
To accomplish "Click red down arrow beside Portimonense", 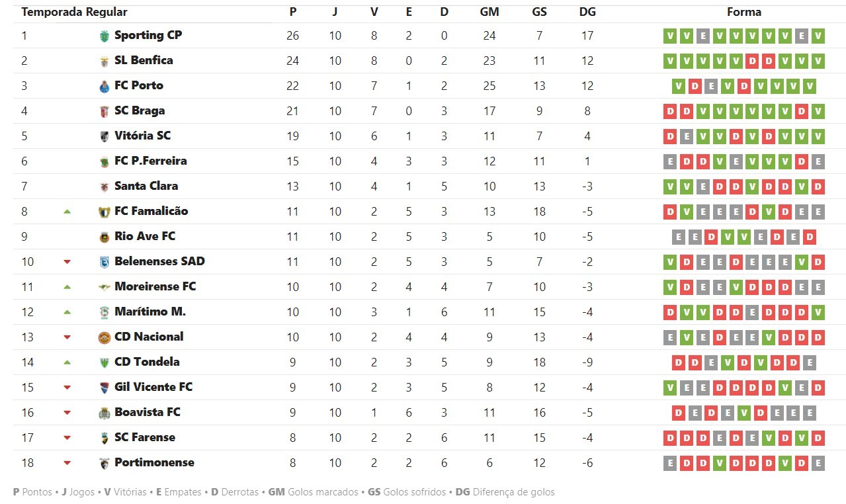I will 67,463.
